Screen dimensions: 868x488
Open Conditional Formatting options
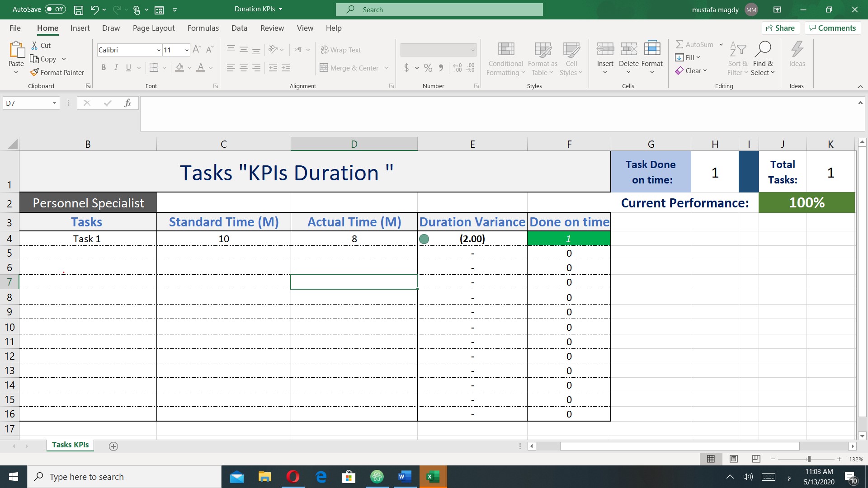pyautogui.click(x=505, y=59)
